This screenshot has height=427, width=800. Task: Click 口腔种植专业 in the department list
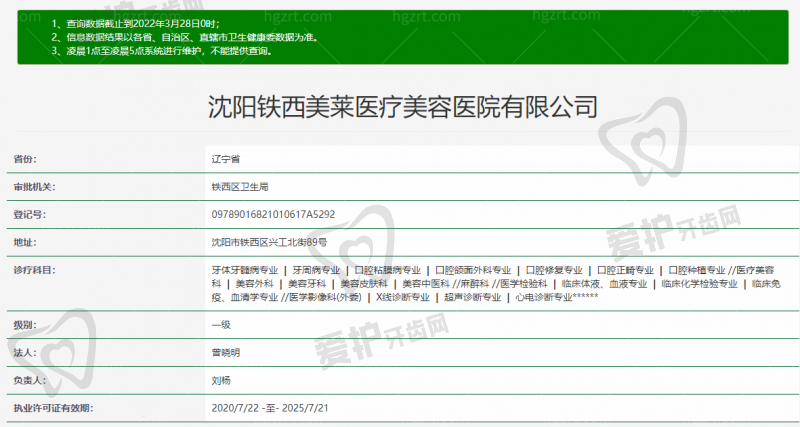pos(696,270)
